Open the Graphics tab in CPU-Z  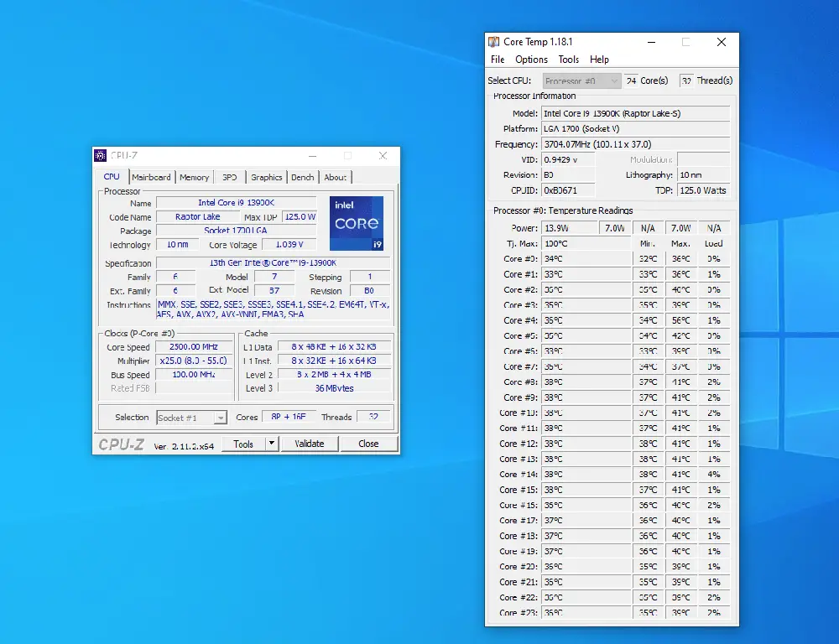(267, 178)
